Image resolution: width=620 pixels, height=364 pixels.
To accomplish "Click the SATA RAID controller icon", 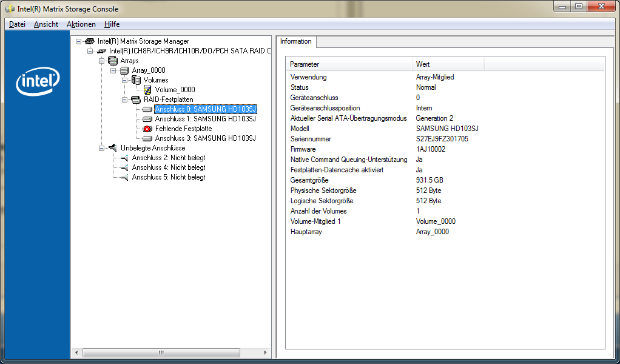I will 102,51.
